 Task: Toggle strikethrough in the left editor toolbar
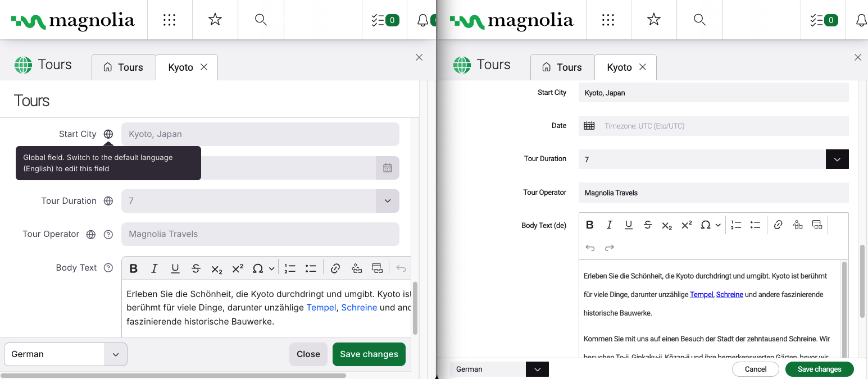[x=196, y=268]
